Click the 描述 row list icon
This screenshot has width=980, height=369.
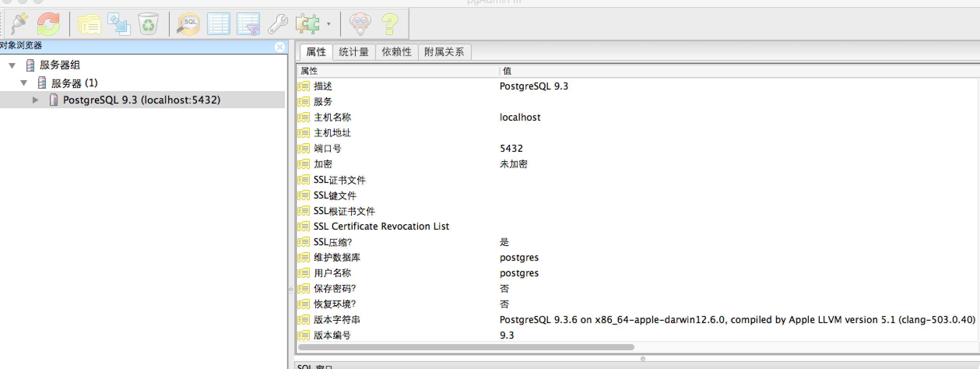(304, 86)
